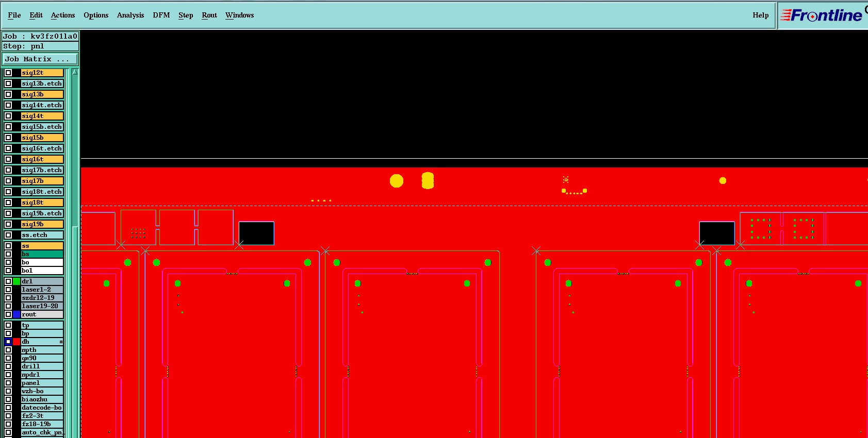
Task: Select the sig17b.etch layer name
Action: pyautogui.click(x=42, y=170)
